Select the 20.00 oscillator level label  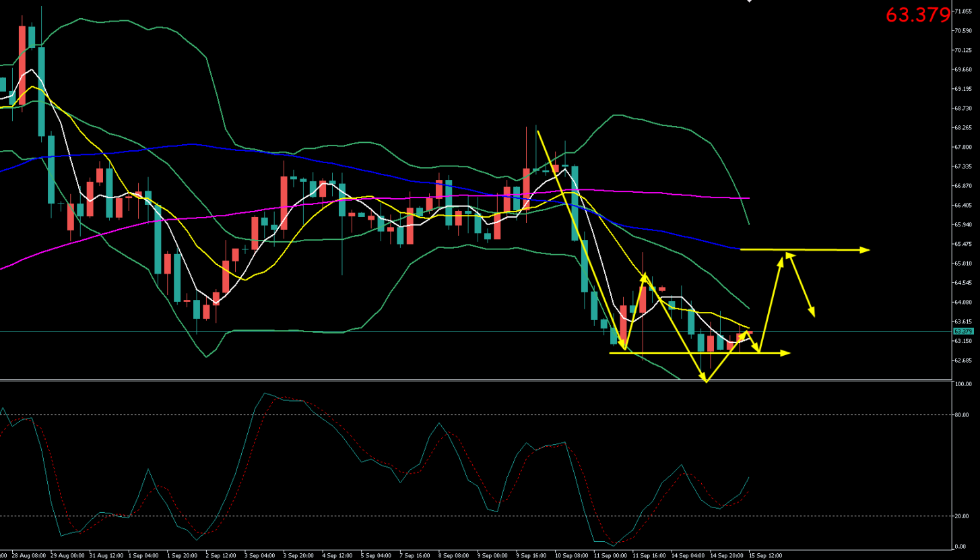(961, 516)
